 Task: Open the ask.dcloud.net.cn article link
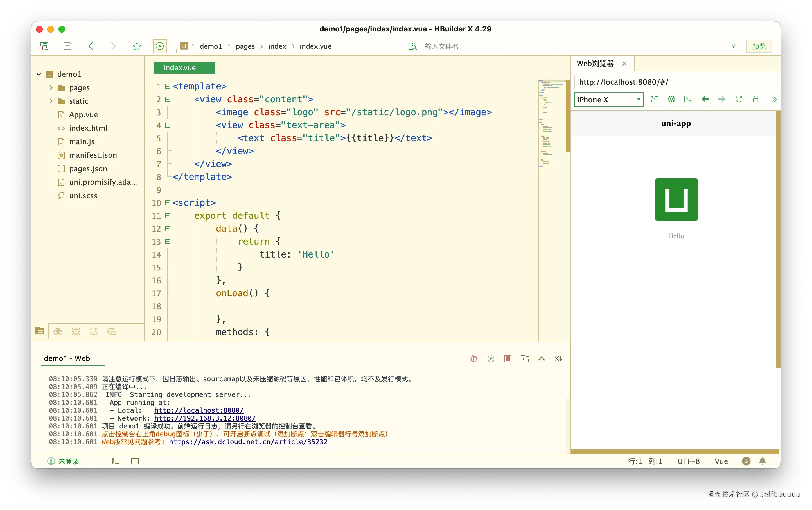pyautogui.click(x=248, y=442)
